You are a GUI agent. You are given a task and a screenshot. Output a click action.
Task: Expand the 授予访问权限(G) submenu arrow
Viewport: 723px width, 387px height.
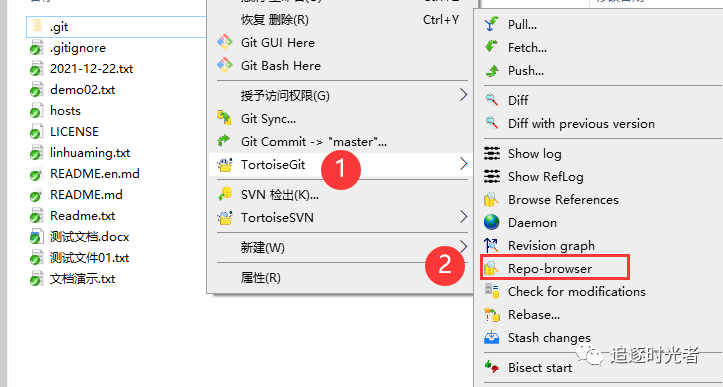(463, 95)
